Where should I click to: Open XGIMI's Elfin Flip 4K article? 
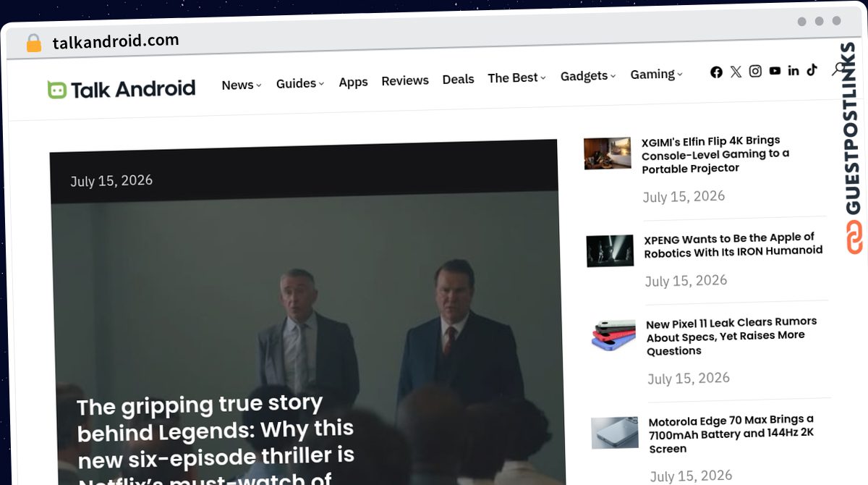pos(715,154)
